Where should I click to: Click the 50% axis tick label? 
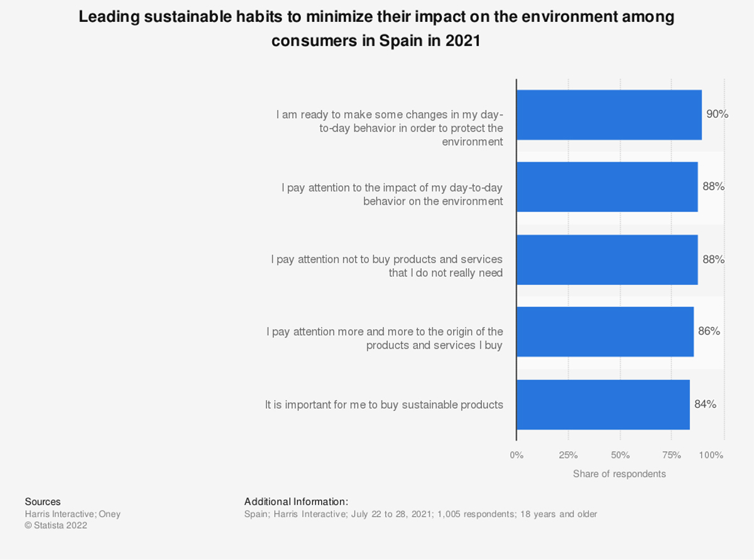point(620,455)
